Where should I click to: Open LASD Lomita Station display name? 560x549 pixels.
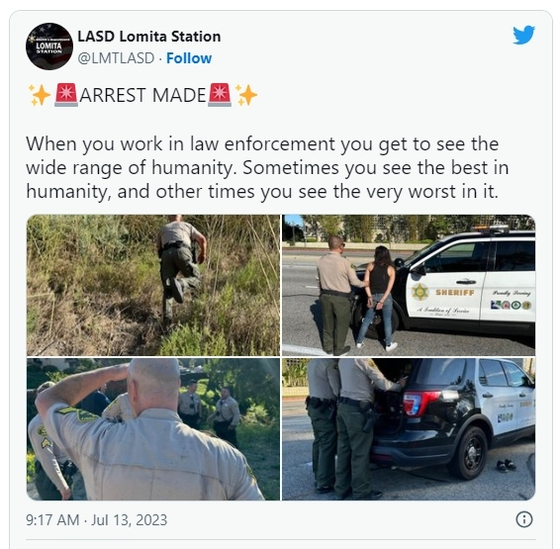(x=149, y=36)
